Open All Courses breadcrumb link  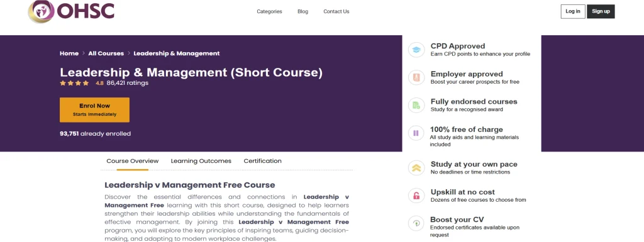point(106,53)
